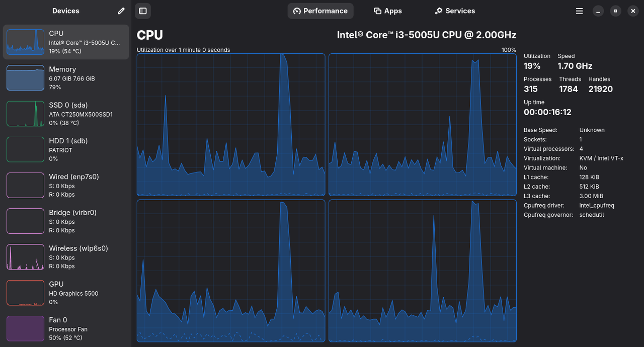Viewport: 644px width, 347px height.
Task: Click the Sockets value 1
Action: 581,139
